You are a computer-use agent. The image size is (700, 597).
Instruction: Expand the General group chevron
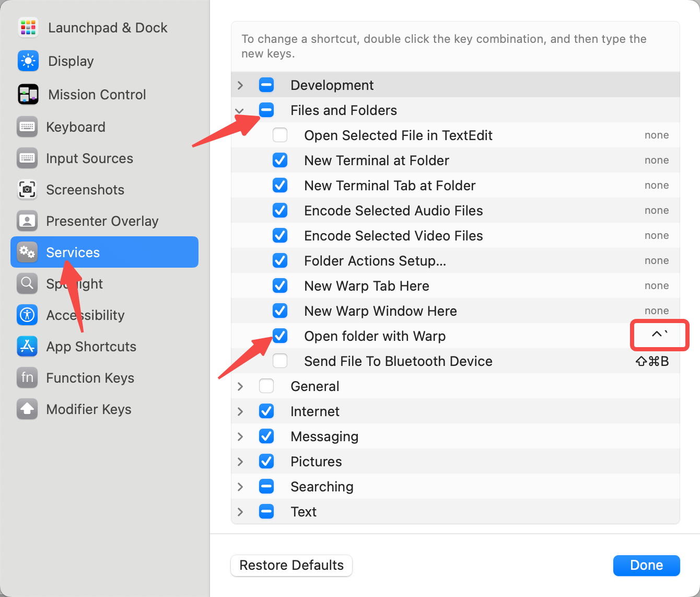(240, 386)
